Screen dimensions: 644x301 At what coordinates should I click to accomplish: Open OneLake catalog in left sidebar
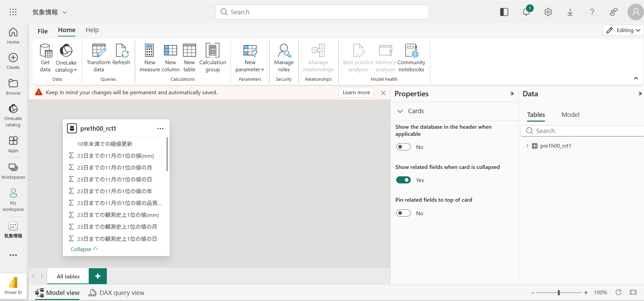point(13,116)
